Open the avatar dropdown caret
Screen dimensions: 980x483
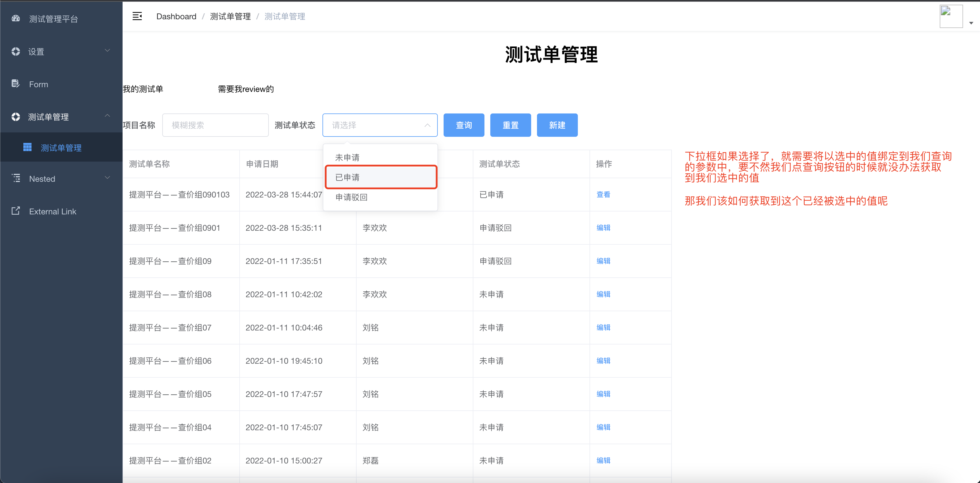coord(971,23)
